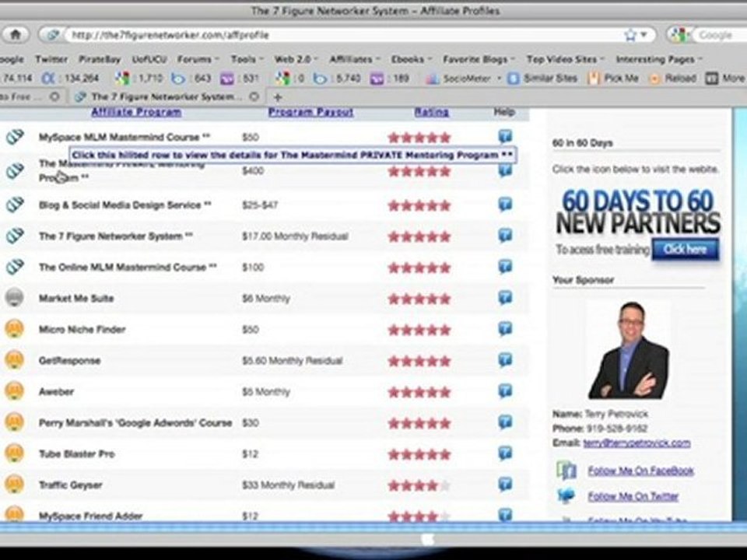Click help icon for Market Me Suite

[x=505, y=298]
